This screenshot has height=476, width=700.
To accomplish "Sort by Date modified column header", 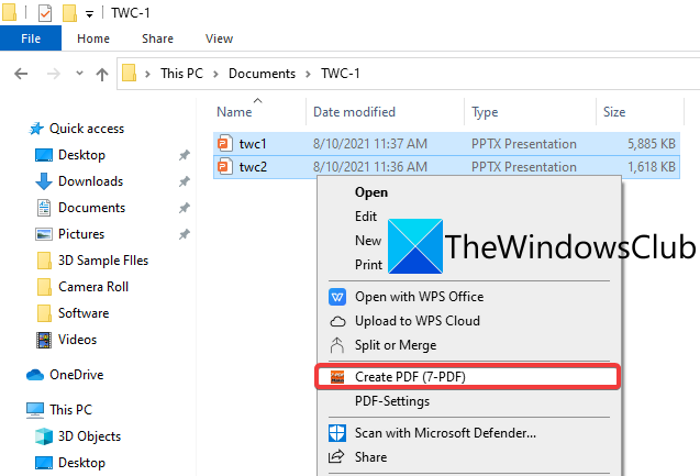I will (x=354, y=112).
